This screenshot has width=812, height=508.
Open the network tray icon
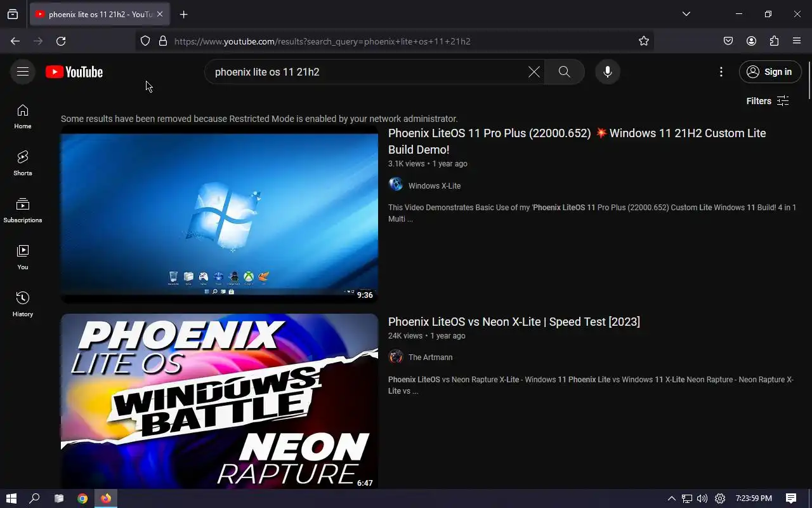pos(687,498)
